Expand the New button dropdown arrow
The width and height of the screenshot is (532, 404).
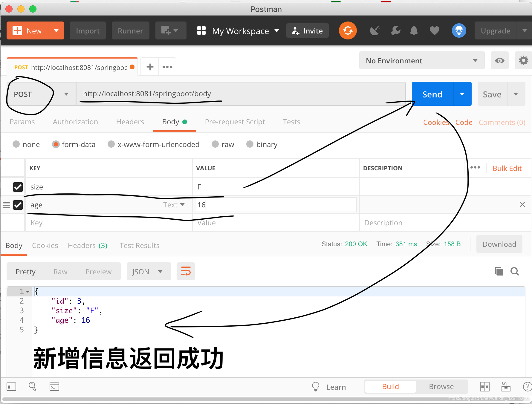pyautogui.click(x=56, y=30)
